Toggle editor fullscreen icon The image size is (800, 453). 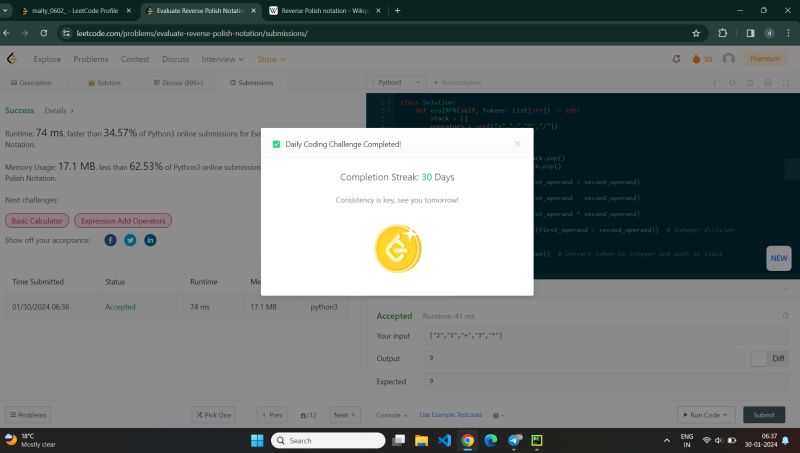pos(786,83)
